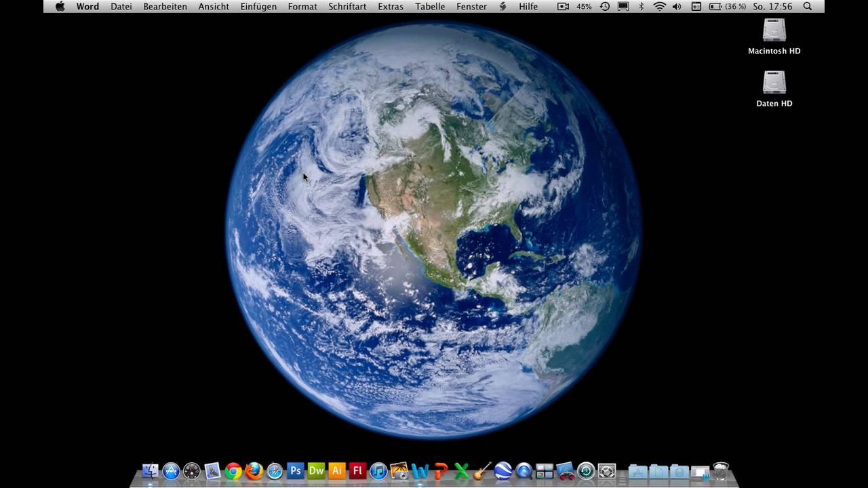Open Spotlight search magnifier

click(x=807, y=6)
